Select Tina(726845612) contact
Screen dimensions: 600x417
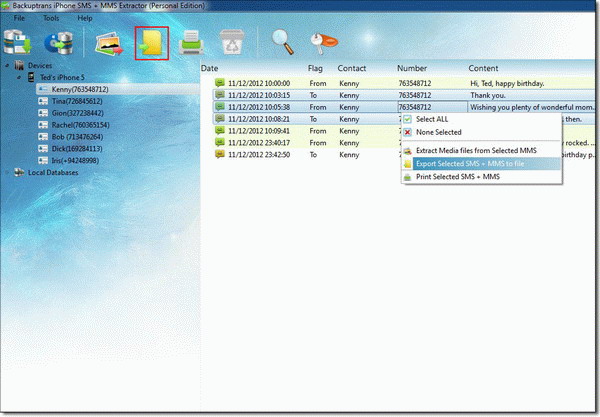(77, 101)
